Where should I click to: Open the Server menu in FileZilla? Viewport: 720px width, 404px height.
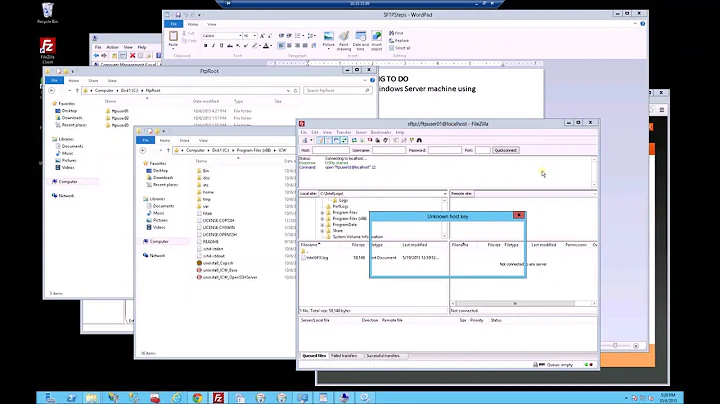point(361,132)
